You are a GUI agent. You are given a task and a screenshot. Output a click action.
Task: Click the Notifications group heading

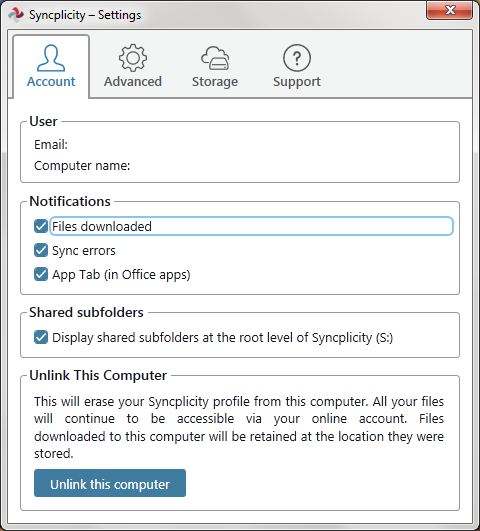[x=70, y=201]
